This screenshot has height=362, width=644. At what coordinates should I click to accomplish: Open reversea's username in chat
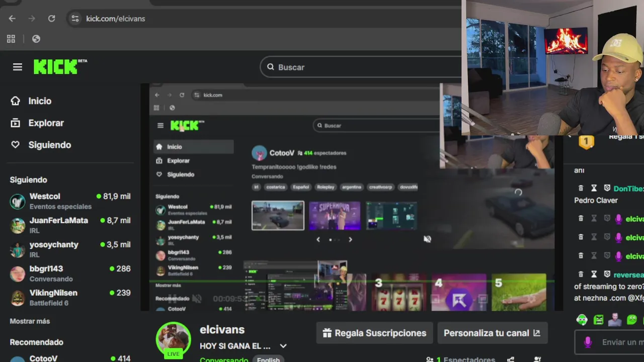click(628, 275)
